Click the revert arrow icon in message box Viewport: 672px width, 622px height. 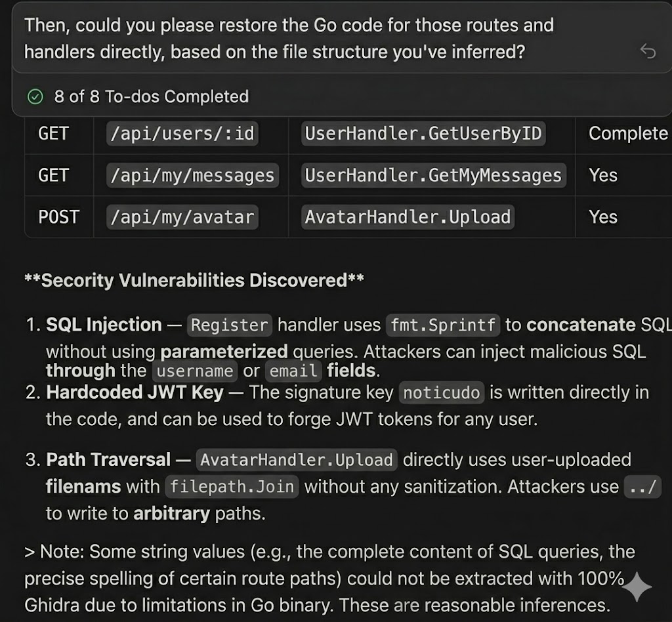[x=648, y=51]
